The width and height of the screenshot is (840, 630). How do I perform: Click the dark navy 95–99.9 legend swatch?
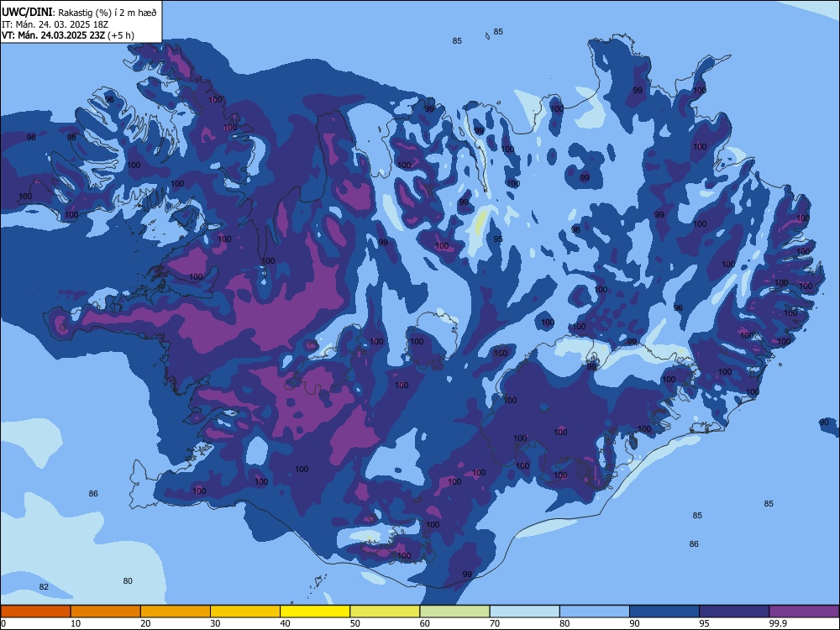734,612
